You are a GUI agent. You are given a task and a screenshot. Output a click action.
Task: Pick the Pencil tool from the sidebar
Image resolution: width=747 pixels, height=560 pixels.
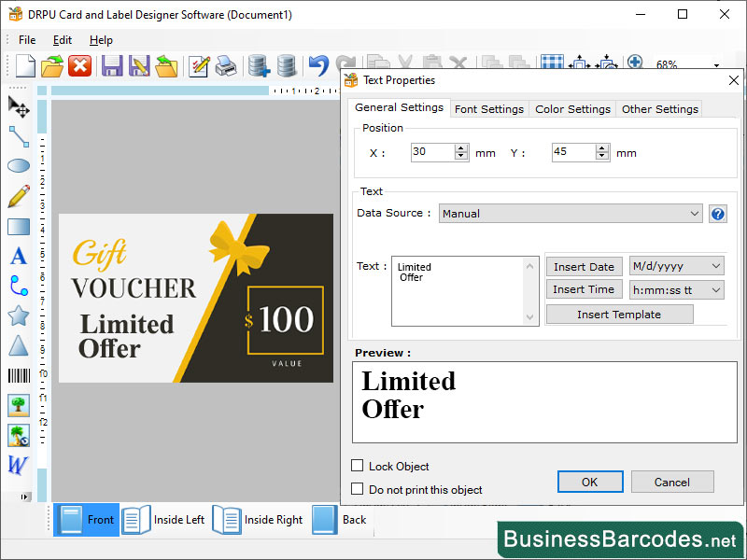18,196
